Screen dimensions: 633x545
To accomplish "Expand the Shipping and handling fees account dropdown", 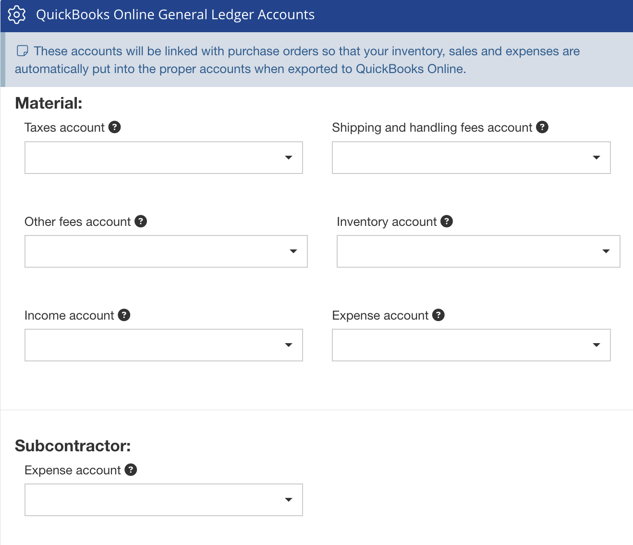I will click(x=471, y=158).
